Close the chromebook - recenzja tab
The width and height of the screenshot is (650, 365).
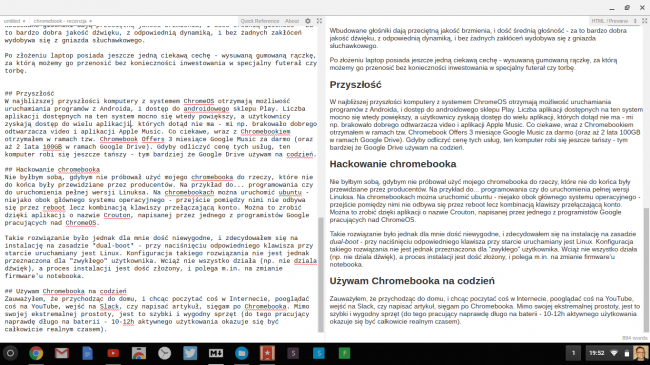(x=90, y=21)
